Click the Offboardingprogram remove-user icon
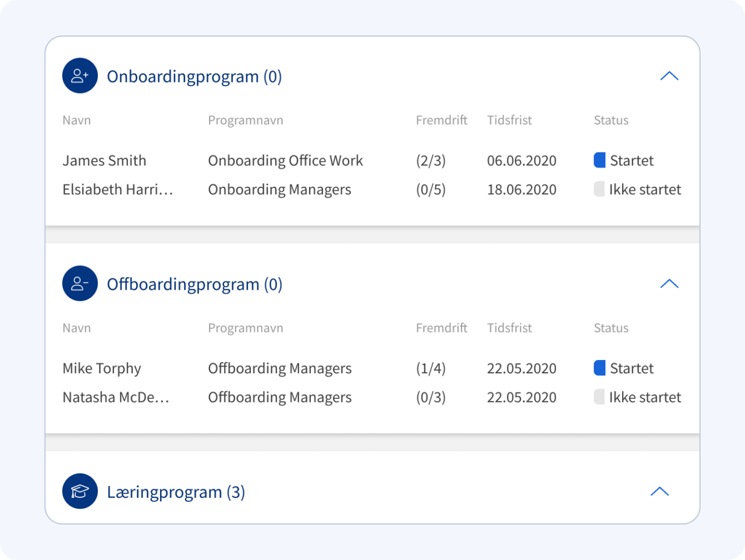 (80, 284)
